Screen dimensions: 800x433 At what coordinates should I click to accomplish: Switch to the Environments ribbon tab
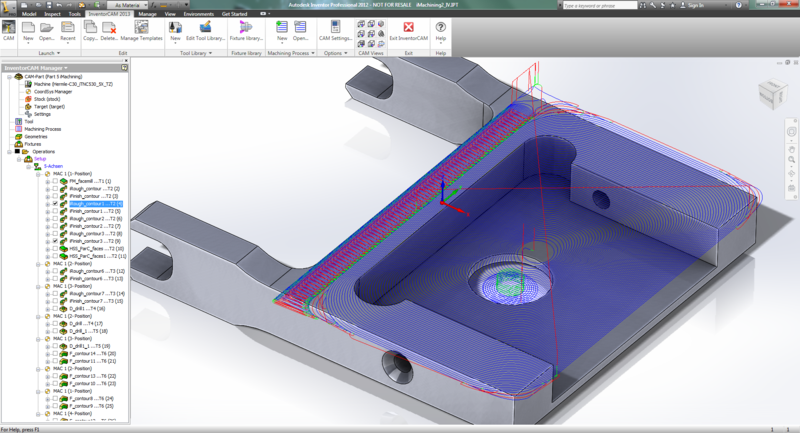[x=197, y=14]
